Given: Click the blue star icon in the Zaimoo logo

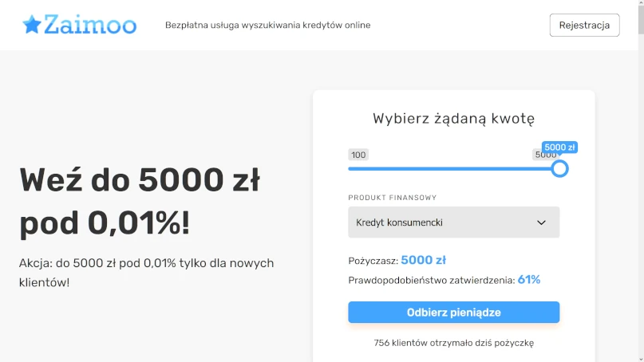Looking at the screenshot, I should coord(32,25).
